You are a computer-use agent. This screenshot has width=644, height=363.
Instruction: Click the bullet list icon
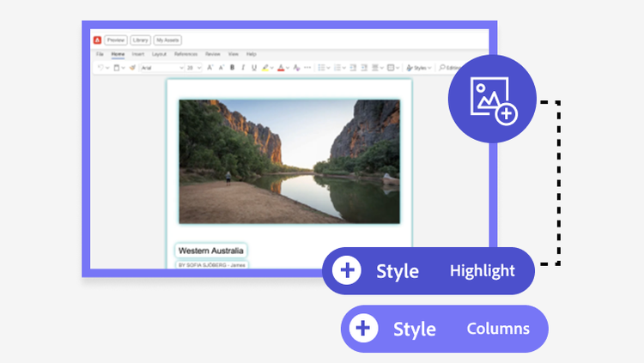click(x=321, y=67)
